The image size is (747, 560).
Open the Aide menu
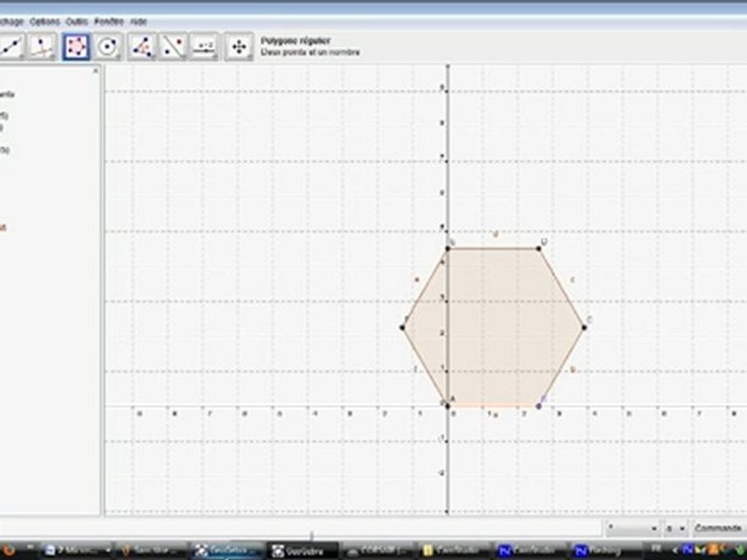[x=139, y=22]
